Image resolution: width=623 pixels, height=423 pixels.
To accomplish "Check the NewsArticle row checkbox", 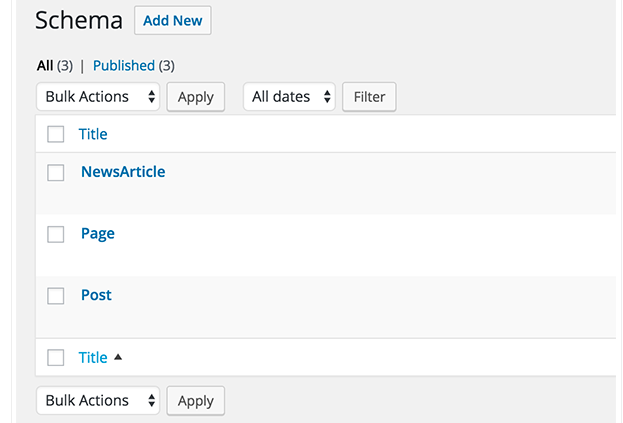I will pos(56,172).
